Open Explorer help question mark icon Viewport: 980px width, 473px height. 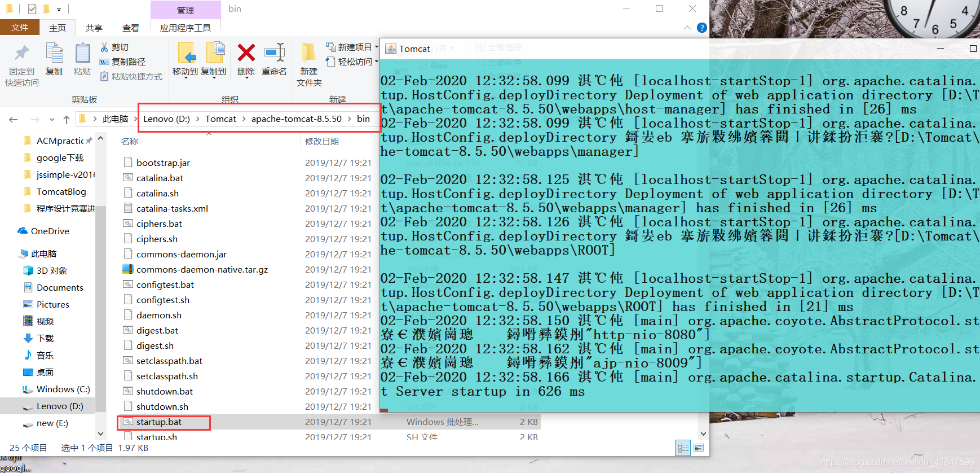(701, 28)
